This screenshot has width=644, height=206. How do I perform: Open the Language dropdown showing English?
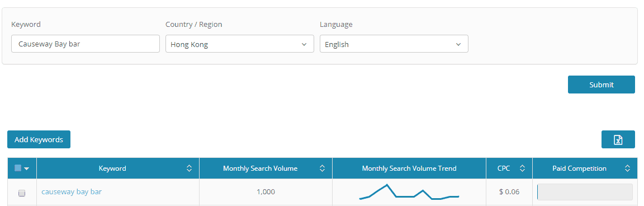394,44
